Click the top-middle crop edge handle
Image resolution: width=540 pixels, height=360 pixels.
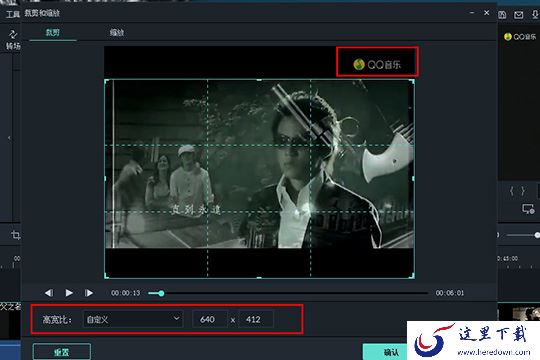click(259, 80)
